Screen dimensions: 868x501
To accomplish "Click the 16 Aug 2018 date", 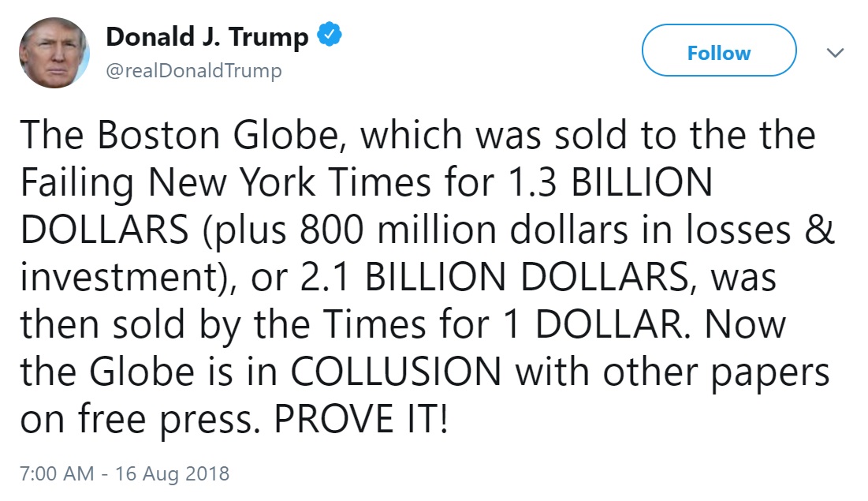I will pyautogui.click(x=172, y=473).
